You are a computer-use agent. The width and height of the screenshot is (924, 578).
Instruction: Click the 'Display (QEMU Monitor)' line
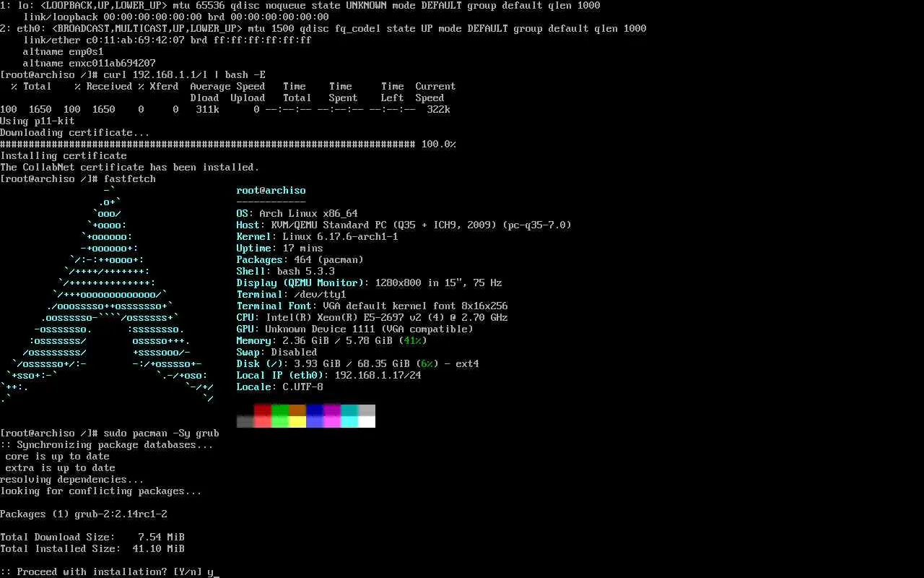coord(370,283)
